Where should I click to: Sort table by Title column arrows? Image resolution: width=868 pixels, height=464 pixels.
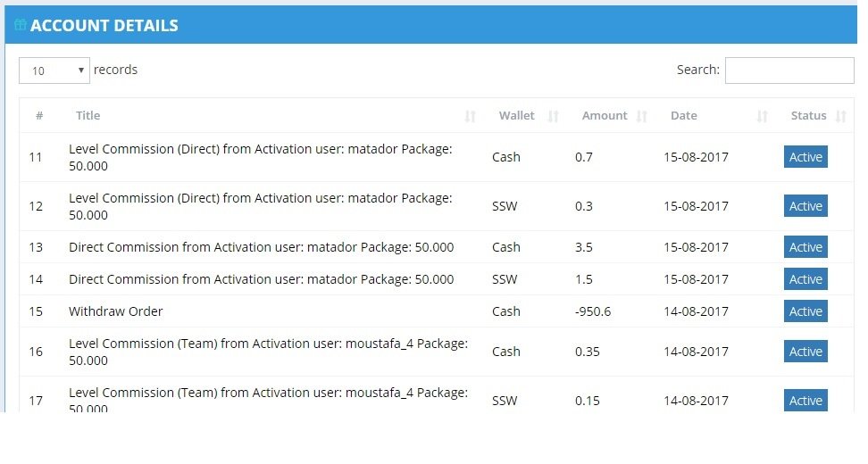pos(470,116)
